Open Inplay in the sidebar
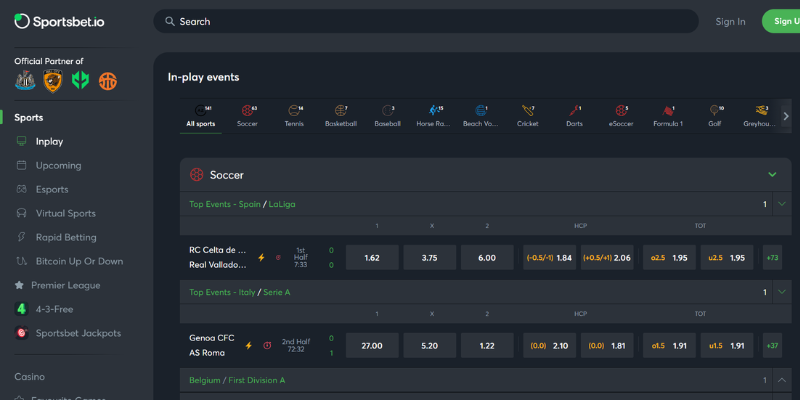Image resolution: width=800 pixels, height=400 pixels. 49,141
